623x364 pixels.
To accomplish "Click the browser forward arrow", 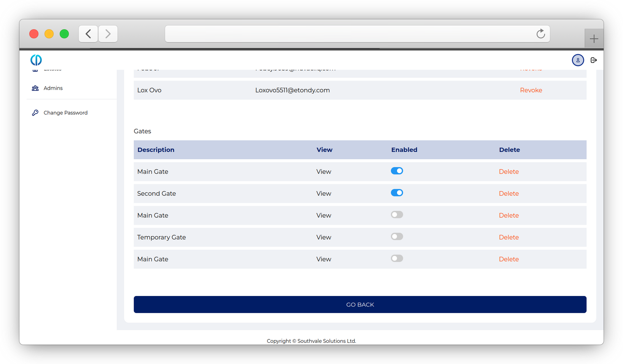I will pos(108,34).
